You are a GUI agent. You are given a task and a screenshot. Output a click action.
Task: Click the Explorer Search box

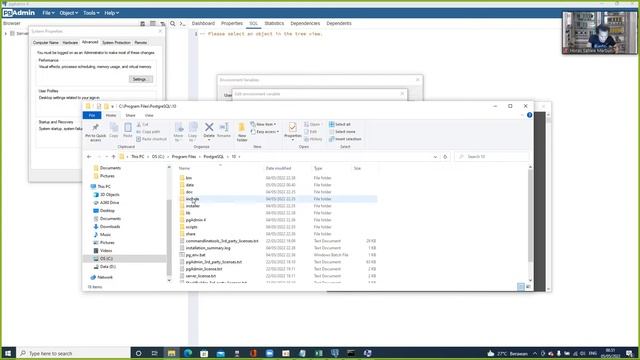[x=492, y=157]
